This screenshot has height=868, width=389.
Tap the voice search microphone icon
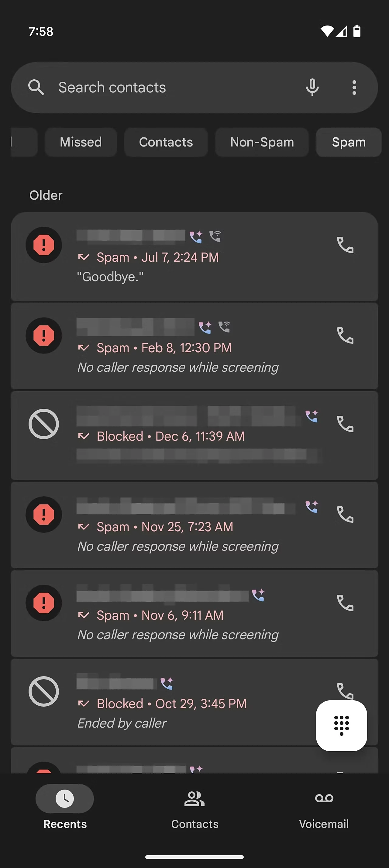[312, 87]
